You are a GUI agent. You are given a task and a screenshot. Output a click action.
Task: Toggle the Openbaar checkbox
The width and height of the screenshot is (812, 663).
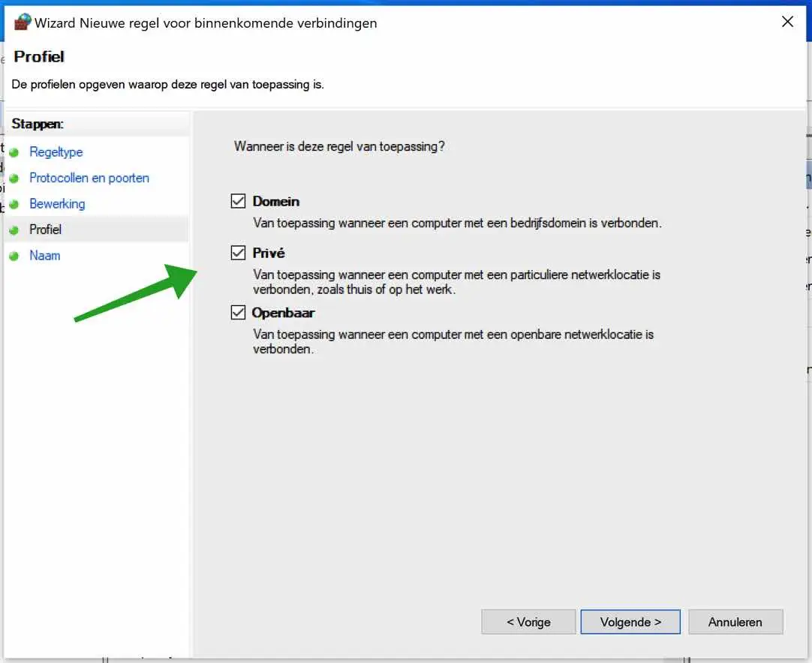click(238, 312)
